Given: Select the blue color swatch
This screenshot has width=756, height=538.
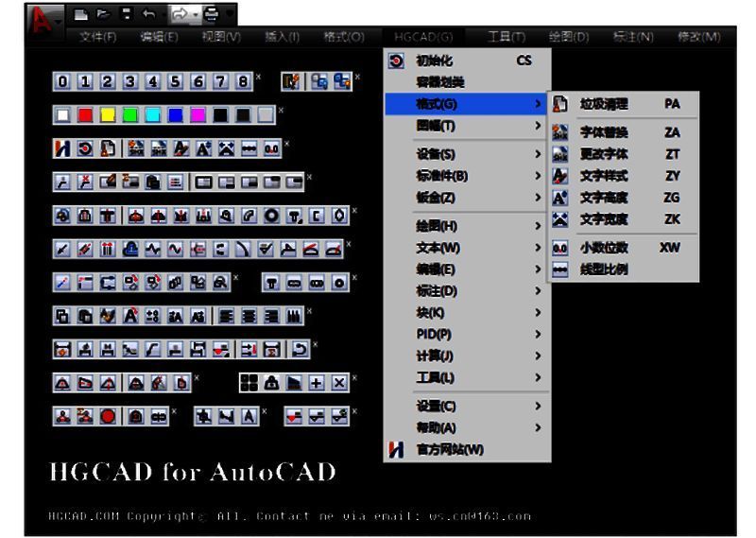Looking at the screenshot, I should click(x=176, y=115).
